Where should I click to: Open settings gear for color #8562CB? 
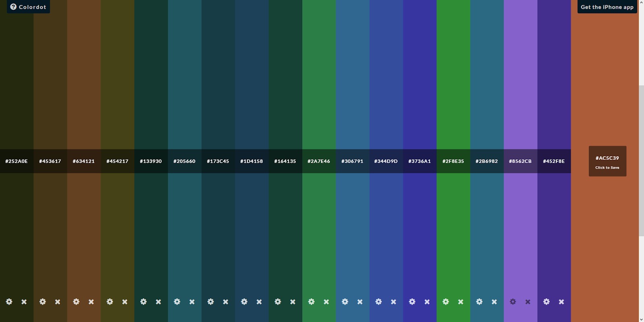pyautogui.click(x=513, y=301)
